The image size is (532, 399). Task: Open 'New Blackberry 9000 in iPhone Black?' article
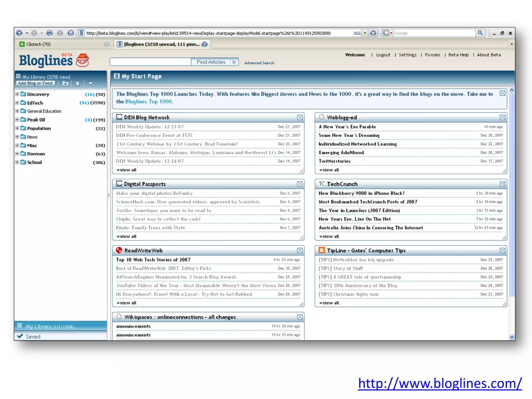362,193
